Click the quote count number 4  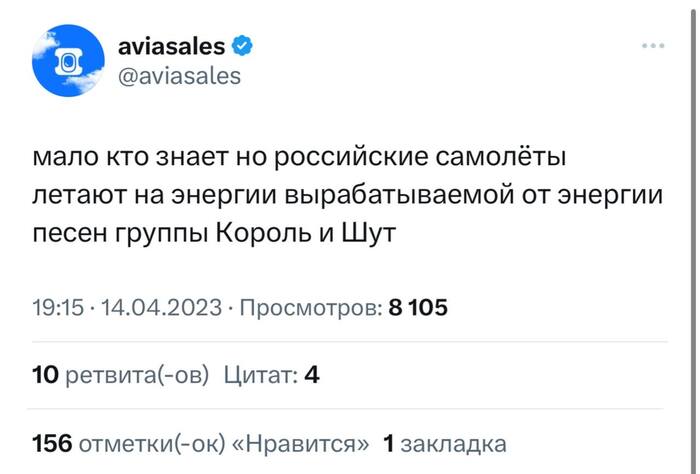point(311,376)
